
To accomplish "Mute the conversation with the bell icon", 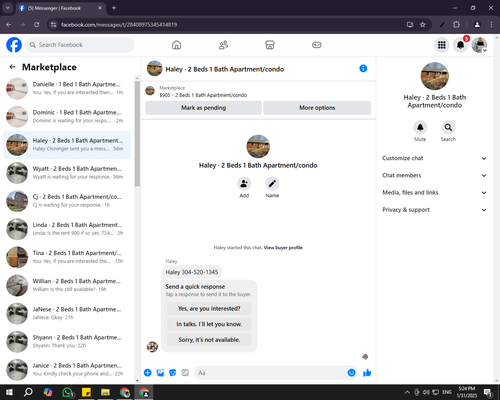I will point(420,127).
